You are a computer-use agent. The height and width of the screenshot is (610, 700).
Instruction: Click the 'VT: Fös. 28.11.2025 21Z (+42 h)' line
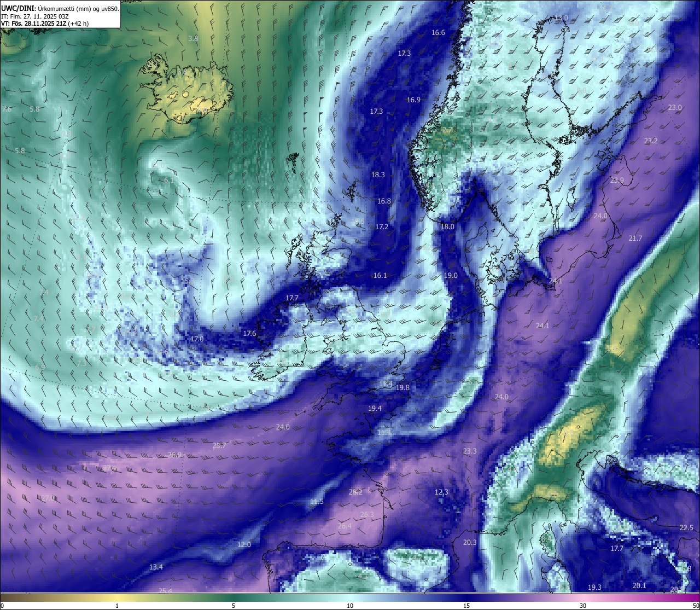[x=45, y=24]
